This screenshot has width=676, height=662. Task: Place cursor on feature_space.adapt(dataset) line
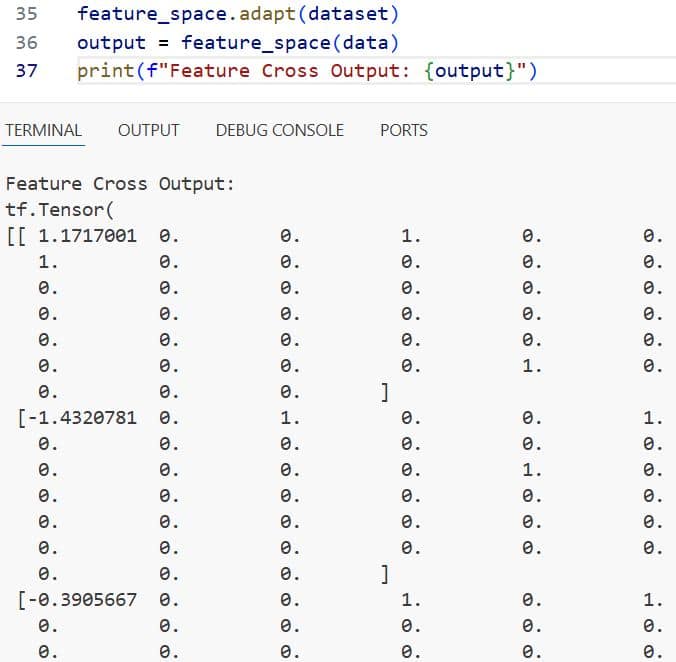238,14
